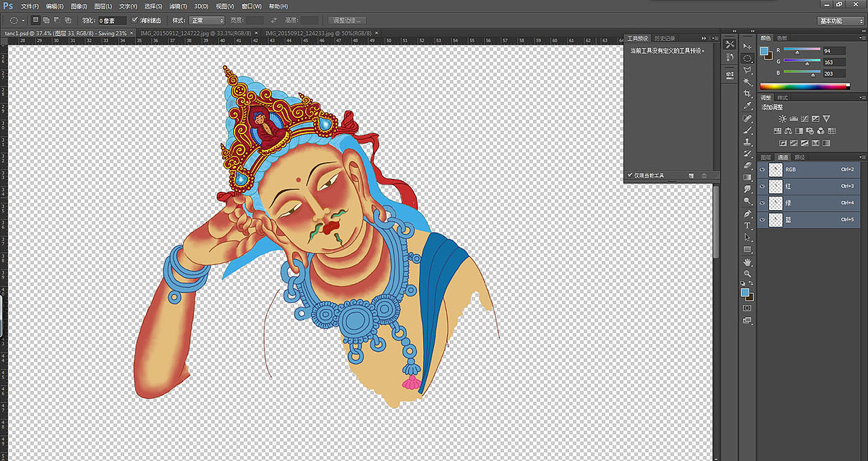868x461 pixels.
Task: Pick a color from the spectrum ramp
Action: (x=804, y=87)
